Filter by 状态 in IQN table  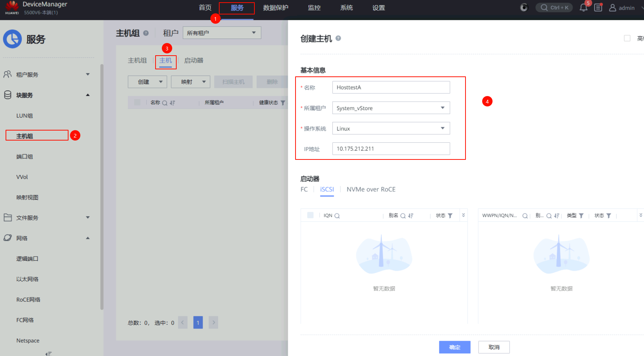[x=450, y=216]
